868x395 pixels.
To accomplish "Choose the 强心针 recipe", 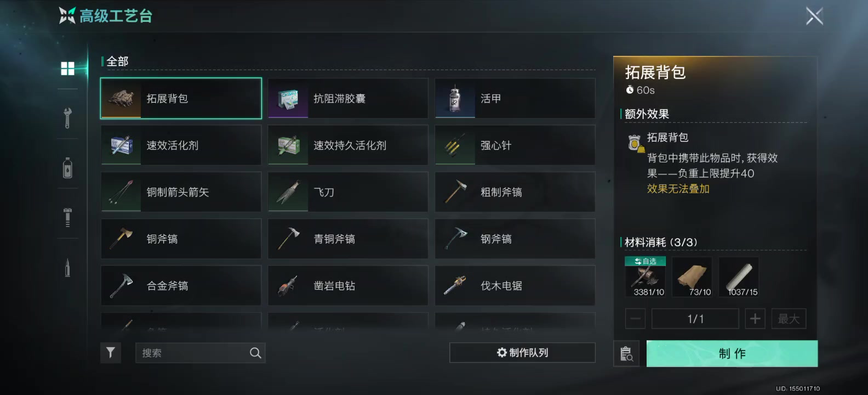I will point(515,145).
